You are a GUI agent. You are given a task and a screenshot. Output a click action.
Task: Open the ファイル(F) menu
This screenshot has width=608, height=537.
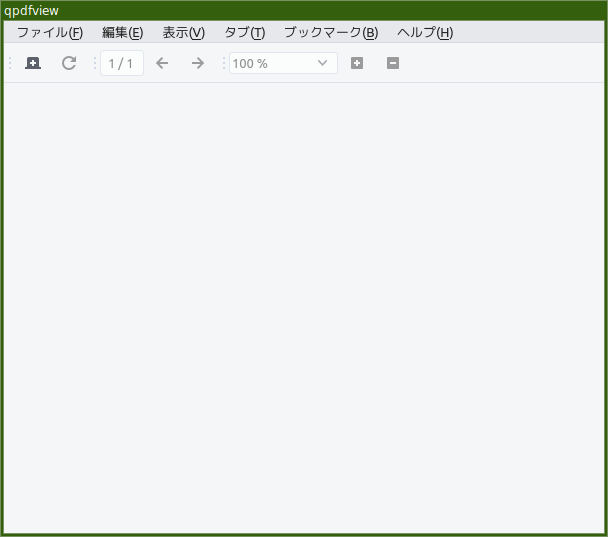(50, 32)
